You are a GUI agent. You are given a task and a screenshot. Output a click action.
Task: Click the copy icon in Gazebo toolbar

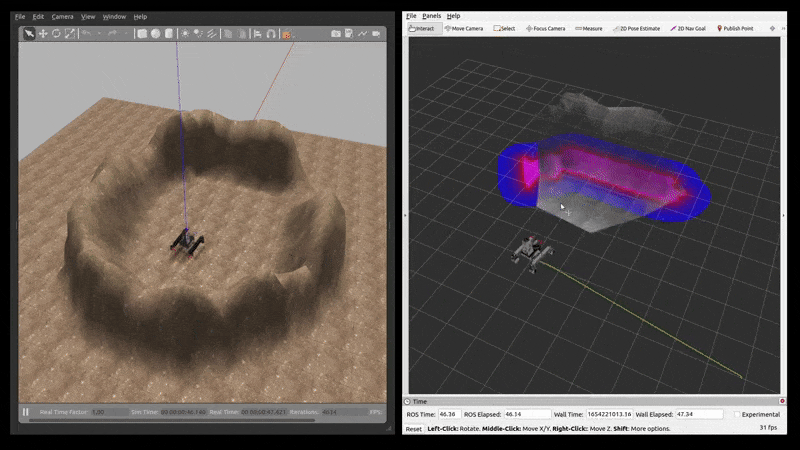coord(228,34)
